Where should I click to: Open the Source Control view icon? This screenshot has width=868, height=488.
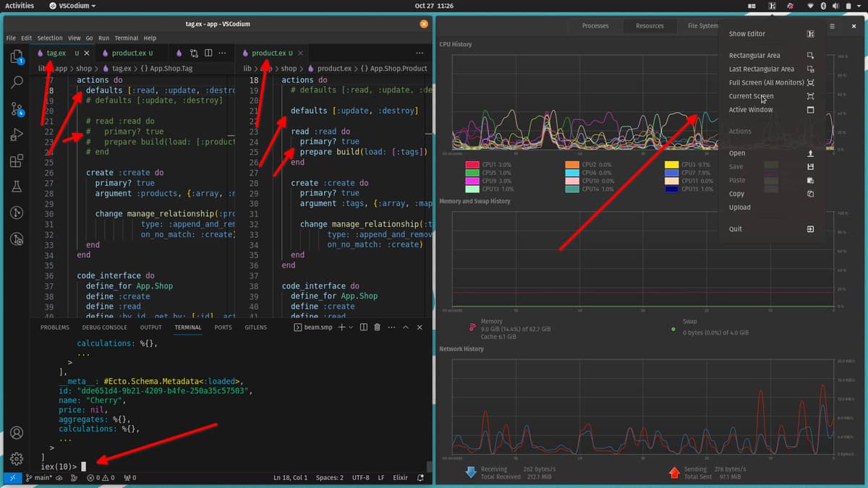point(16,109)
